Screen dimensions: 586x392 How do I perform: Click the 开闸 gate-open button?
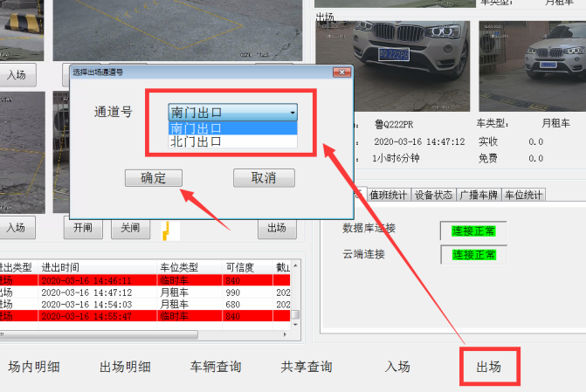tap(83, 228)
